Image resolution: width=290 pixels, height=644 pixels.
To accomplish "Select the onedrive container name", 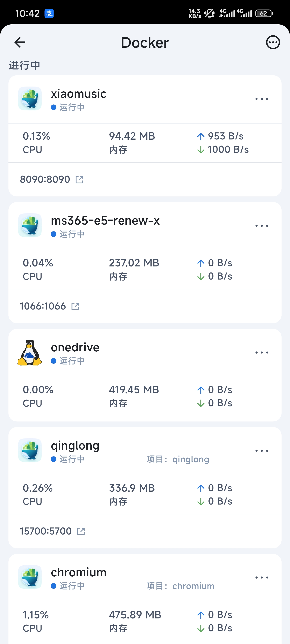I will point(75,347).
